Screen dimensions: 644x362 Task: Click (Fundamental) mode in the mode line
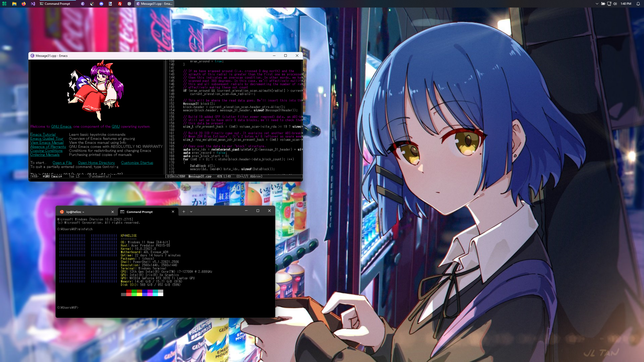[x=100, y=176]
